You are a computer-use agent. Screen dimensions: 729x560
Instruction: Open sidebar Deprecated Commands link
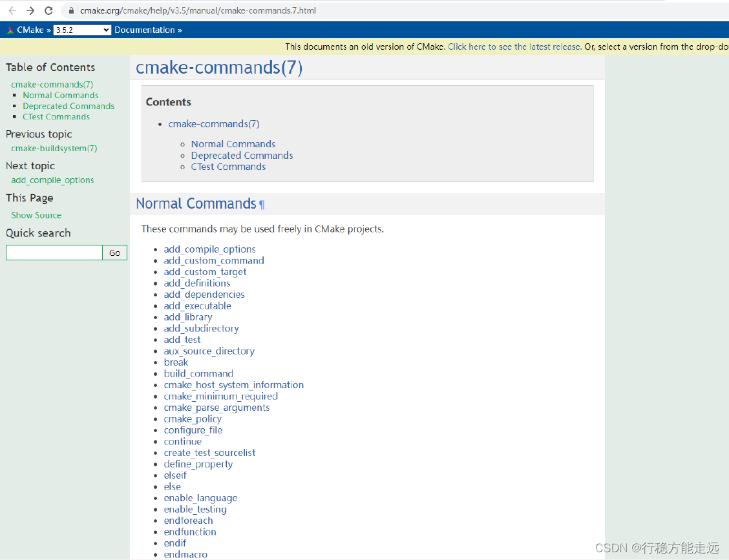click(69, 106)
